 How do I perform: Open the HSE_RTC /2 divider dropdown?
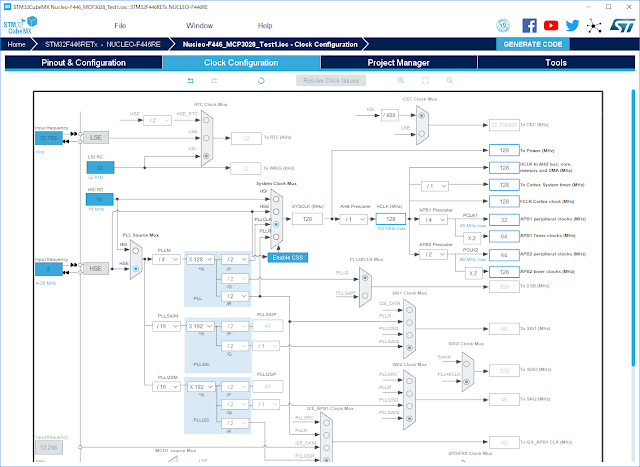[158, 120]
